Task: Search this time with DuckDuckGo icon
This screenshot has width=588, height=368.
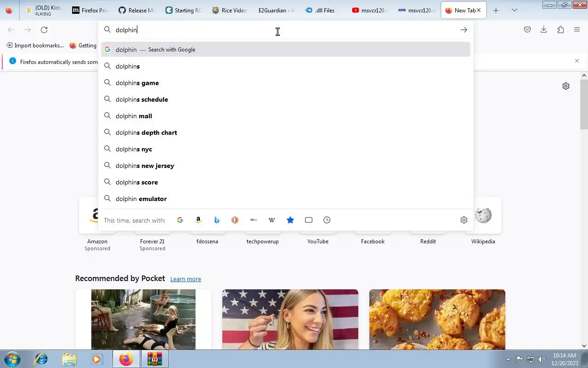Action: click(235, 220)
